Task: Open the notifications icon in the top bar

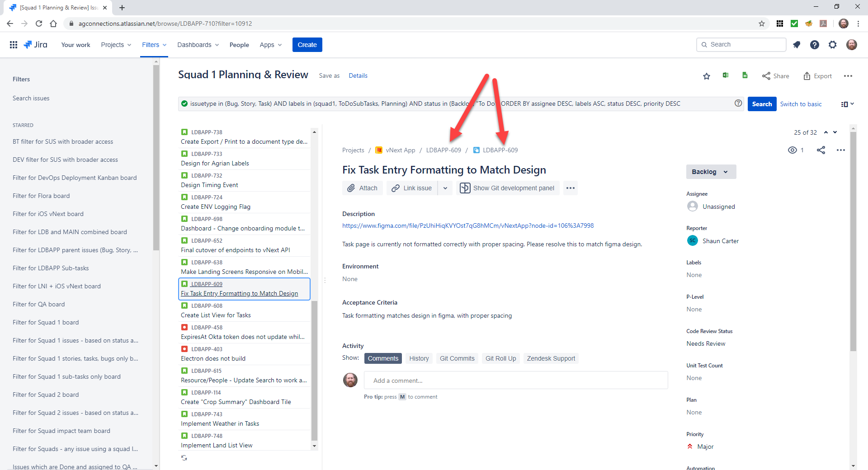Action: [797, 45]
